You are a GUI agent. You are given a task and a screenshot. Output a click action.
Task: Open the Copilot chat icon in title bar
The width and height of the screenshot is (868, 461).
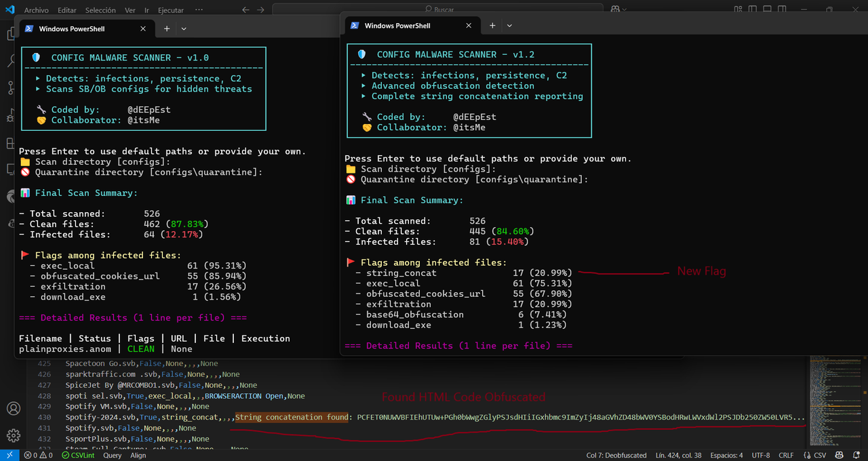[x=615, y=10]
